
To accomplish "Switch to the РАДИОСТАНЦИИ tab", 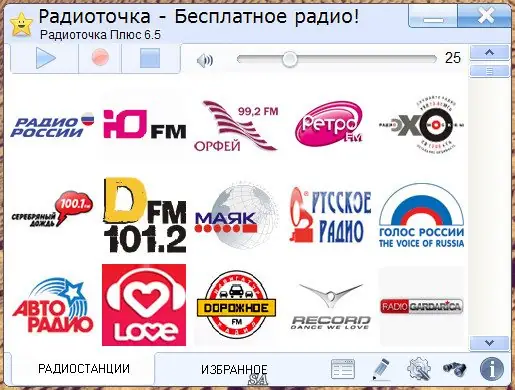I will (x=84, y=369).
